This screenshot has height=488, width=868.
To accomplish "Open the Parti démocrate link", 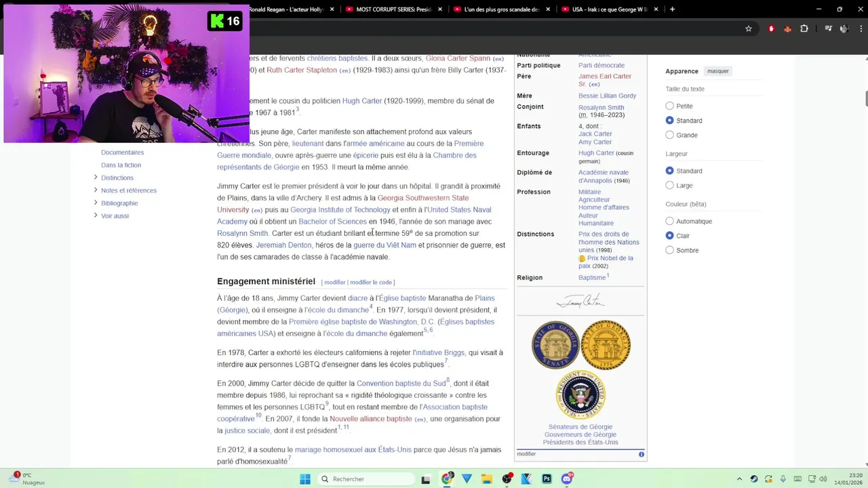I will click(601, 65).
